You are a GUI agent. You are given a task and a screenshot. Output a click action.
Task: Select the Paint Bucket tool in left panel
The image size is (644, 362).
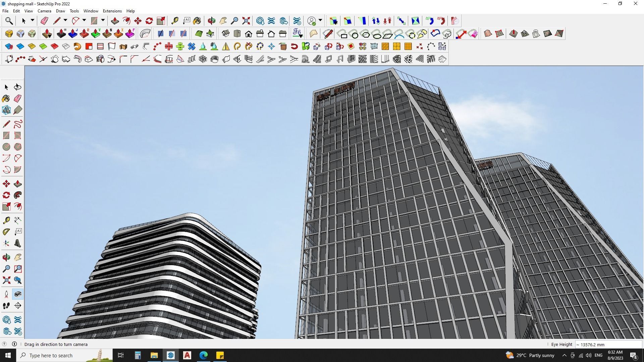coord(6,98)
